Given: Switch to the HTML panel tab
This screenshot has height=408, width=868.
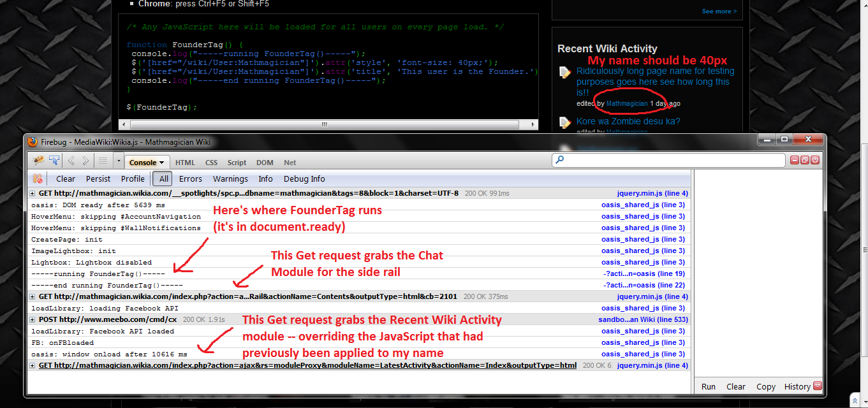Looking at the screenshot, I should click(x=185, y=163).
